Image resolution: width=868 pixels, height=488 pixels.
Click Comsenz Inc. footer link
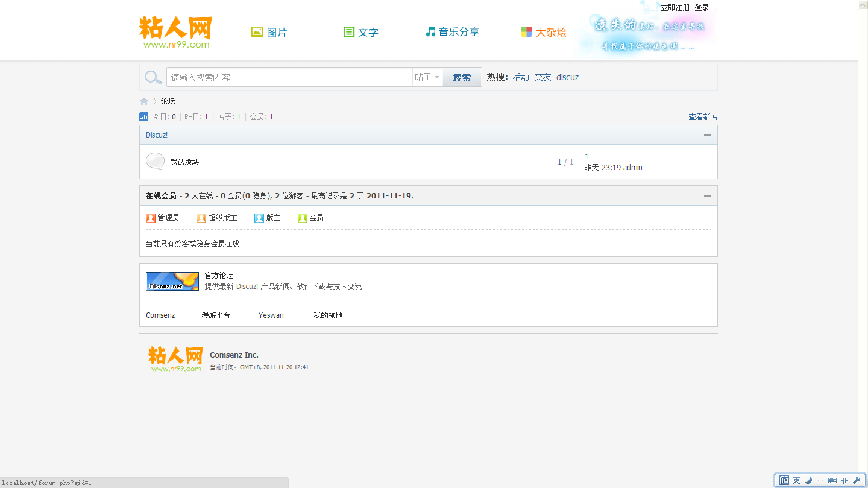[x=234, y=355]
